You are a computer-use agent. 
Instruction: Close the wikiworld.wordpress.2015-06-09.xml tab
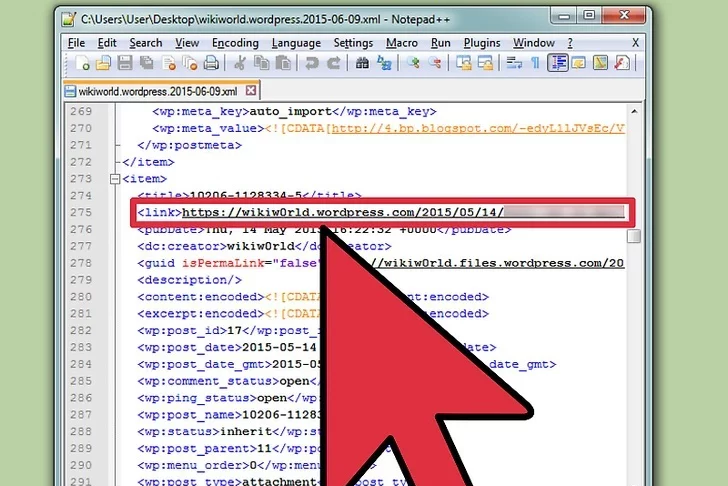(250, 90)
